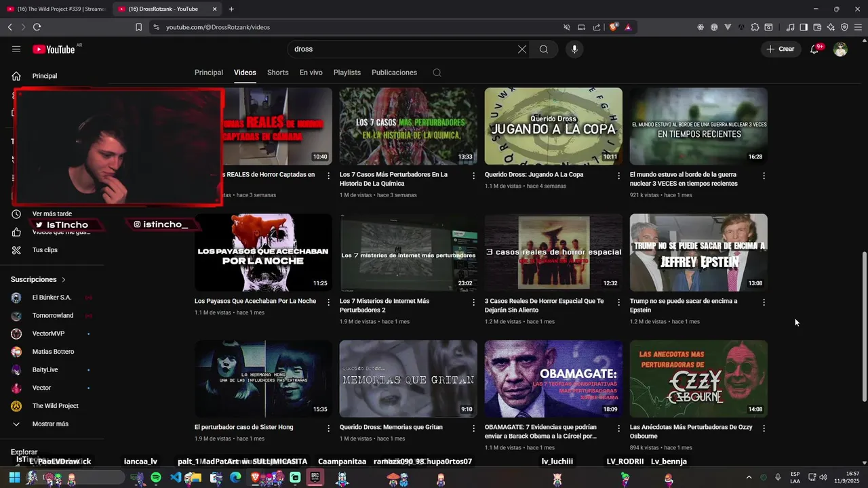Go back with the browser back arrow
The height and width of the screenshot is (488, 868).
(x=9, y=27)
